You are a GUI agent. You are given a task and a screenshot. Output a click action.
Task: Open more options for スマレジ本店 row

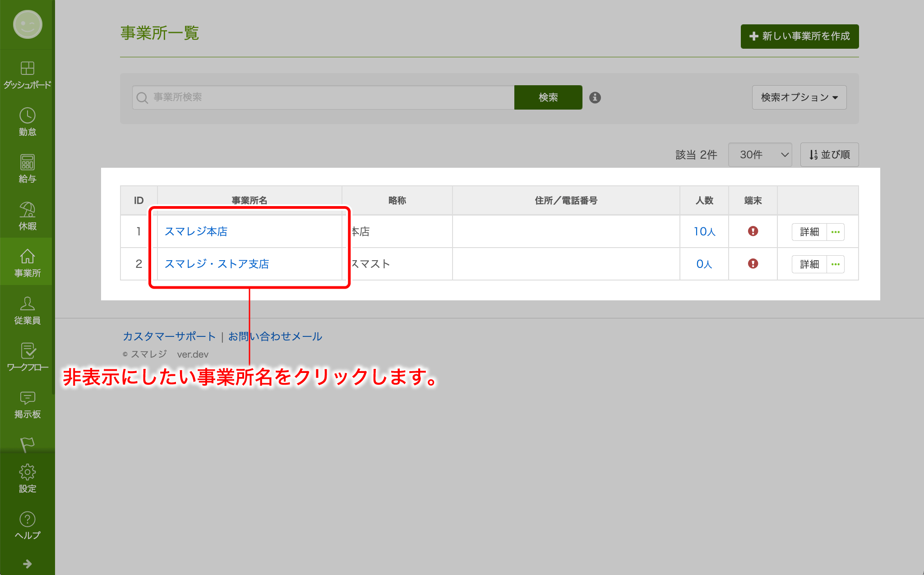(836, 232)
